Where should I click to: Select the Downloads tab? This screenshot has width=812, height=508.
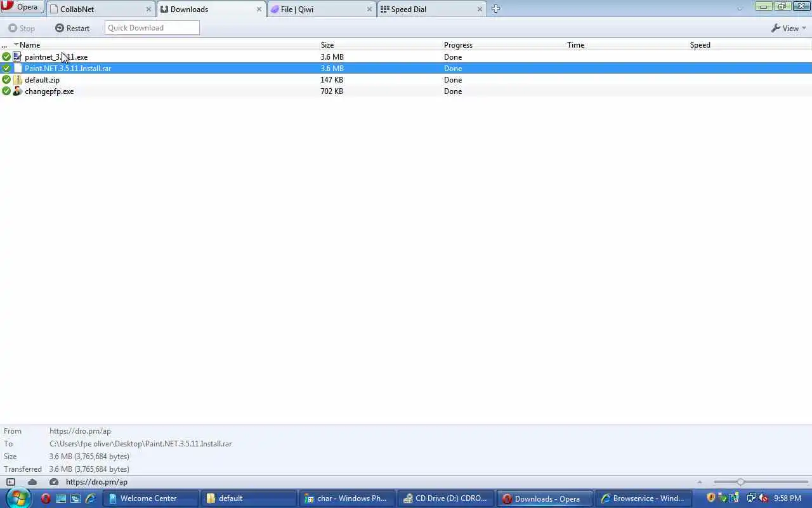tap(211, 9)
